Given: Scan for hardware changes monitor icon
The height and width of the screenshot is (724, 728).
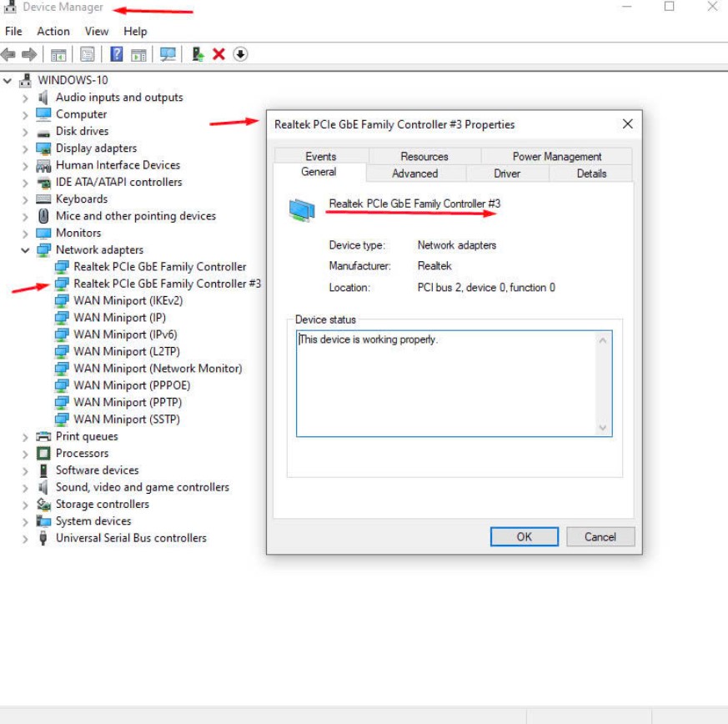Looking at the screenshot, I should click(168, 54).
